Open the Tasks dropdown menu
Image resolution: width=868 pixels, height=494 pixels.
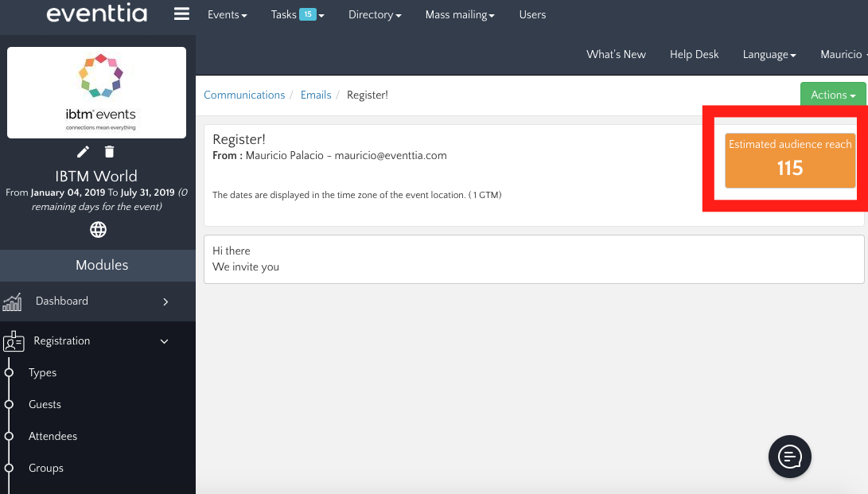pos(297,14)
